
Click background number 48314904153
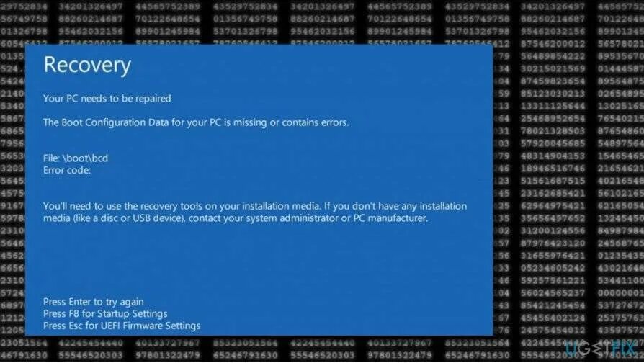point(553,156)
